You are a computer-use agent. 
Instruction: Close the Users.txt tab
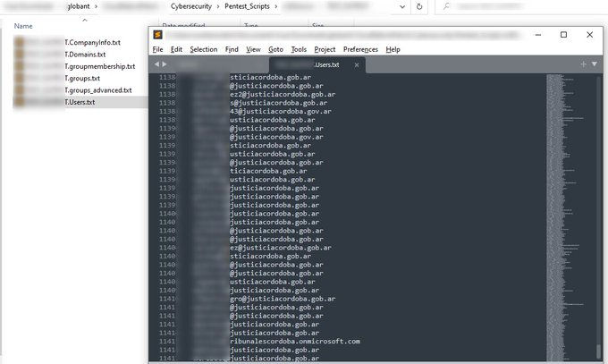point(357,64)
